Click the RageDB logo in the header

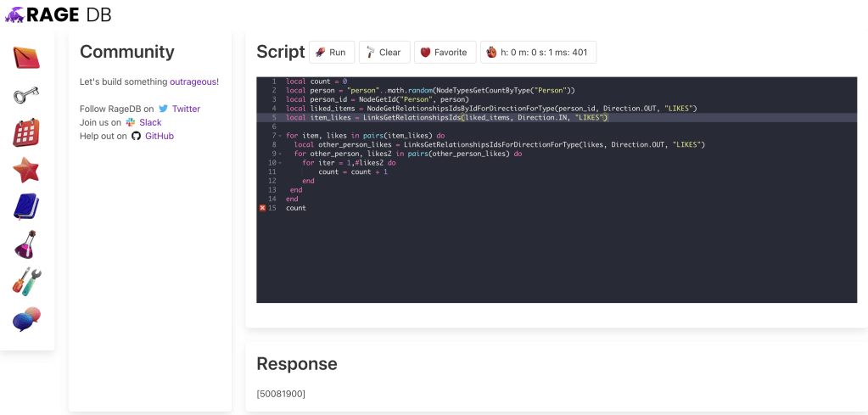point(58,14)
